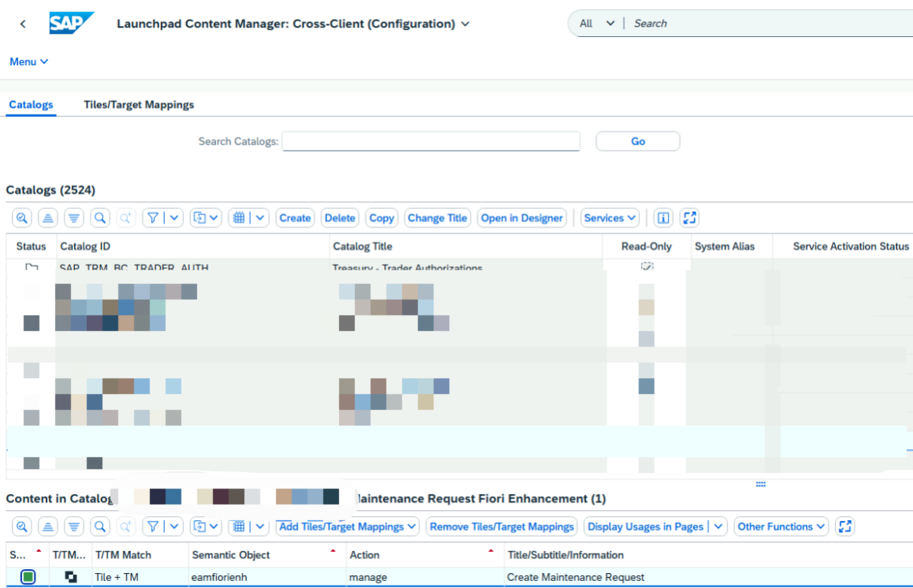Click Display Usages in Pages button
Viewport: 913px width, 588px height.
click(x=645, y=527)
